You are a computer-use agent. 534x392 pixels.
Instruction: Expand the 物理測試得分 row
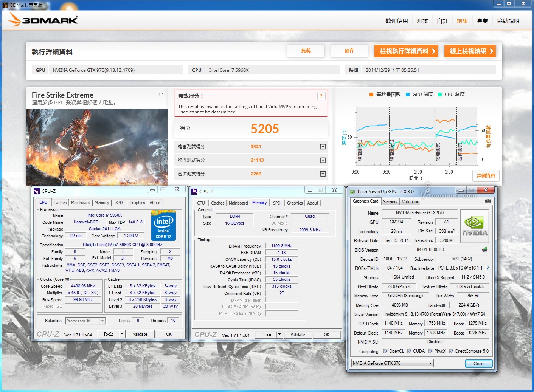tap(323, 160)
